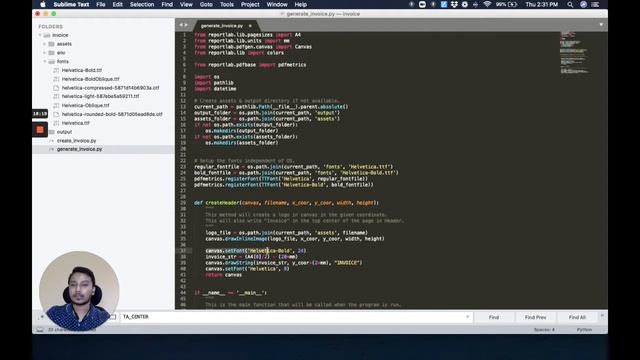The height and width of the screenshot is (360, 640).
Task: Select the output folder
Action: coord(64,132)
